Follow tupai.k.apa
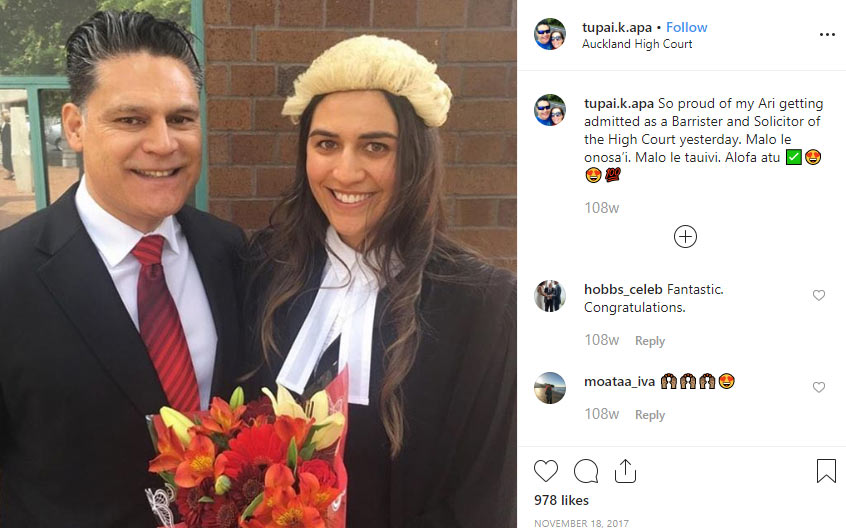The image size is (846, 528). click(x=686, y=27)
